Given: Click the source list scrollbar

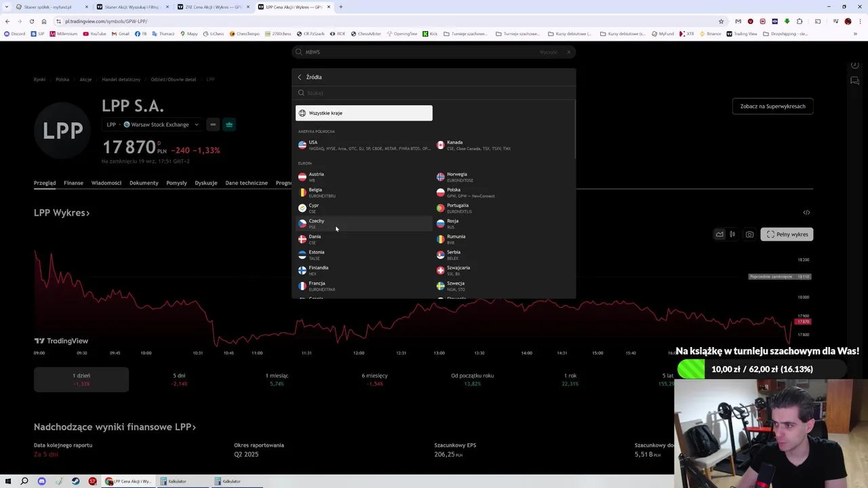Looking at the screenshot, I should click(x=574, y=129).
